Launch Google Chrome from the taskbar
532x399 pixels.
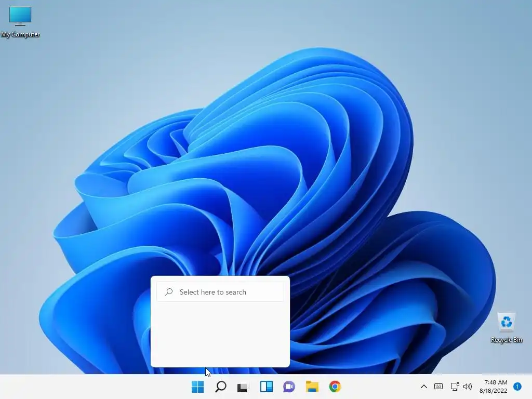(x=335, y=387)
